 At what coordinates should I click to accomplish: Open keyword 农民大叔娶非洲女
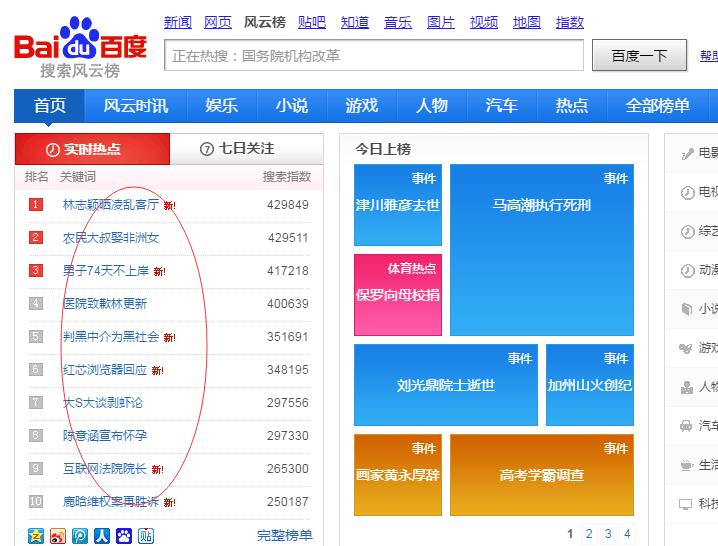click(x=111, y=238)
